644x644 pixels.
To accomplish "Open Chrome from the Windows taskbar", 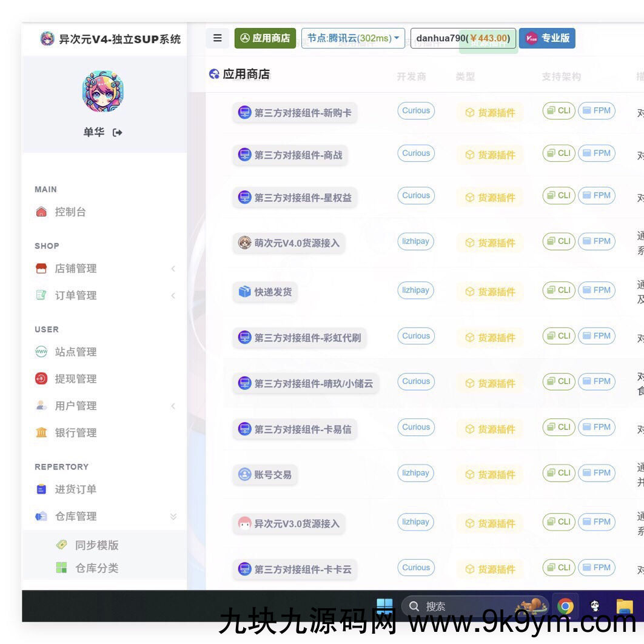I will click(565, 606).
